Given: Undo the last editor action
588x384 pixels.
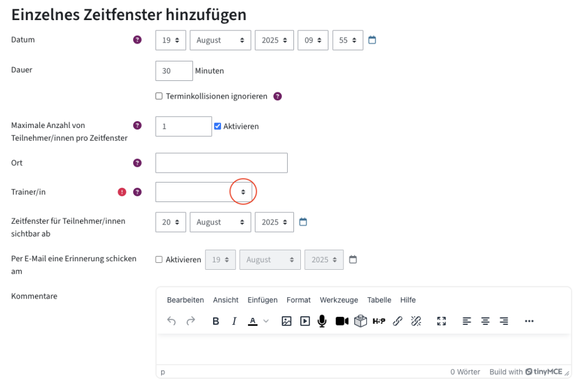Looking at the screenshot, I should pyautogui.click(x=171, y=321).
